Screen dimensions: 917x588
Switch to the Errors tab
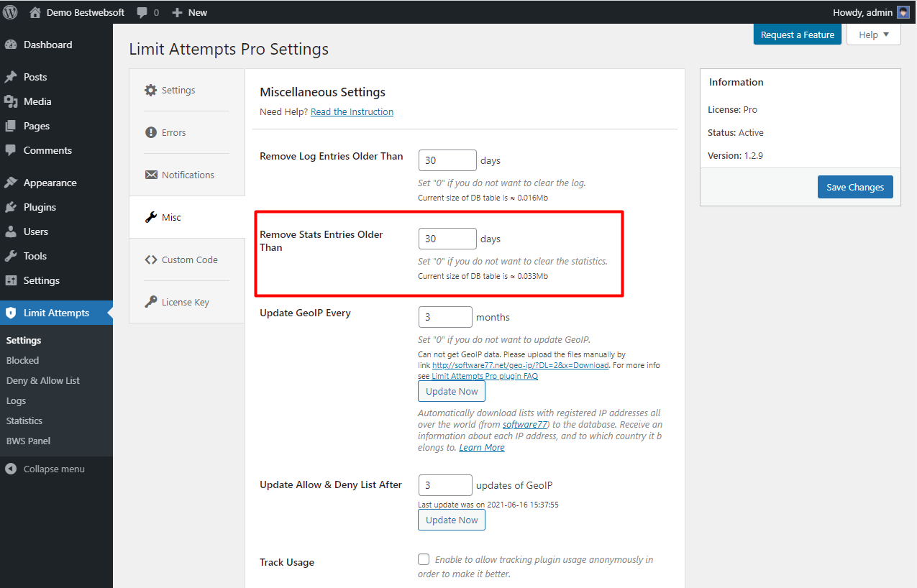click(187, 132)
